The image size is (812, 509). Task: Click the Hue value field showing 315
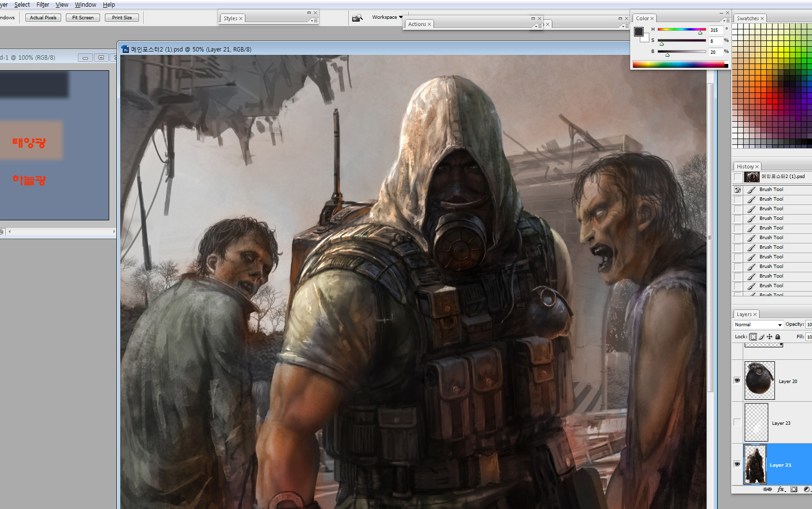click(716, 30)
